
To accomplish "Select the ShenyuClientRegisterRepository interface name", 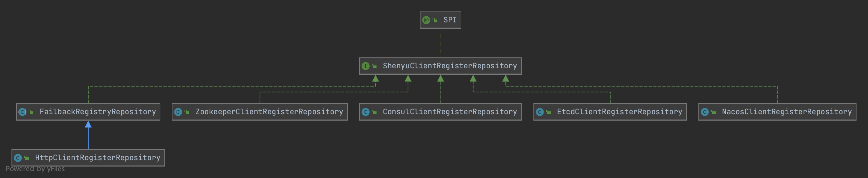I will [x=450, y=66].
